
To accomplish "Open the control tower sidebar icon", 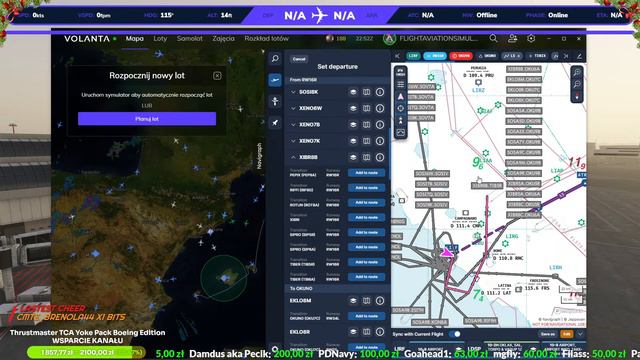I will (x=275, y=101).
